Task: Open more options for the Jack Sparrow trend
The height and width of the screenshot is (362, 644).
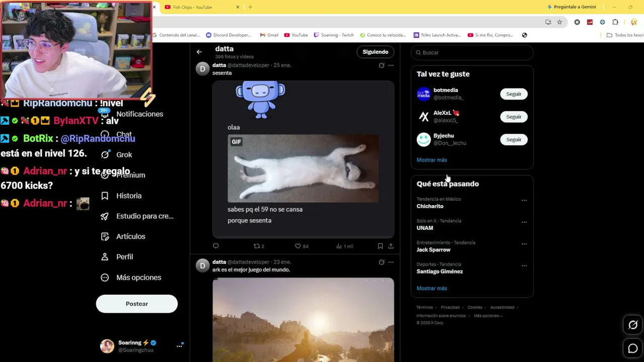Action: pyautogui.click(x=524, y=244)
